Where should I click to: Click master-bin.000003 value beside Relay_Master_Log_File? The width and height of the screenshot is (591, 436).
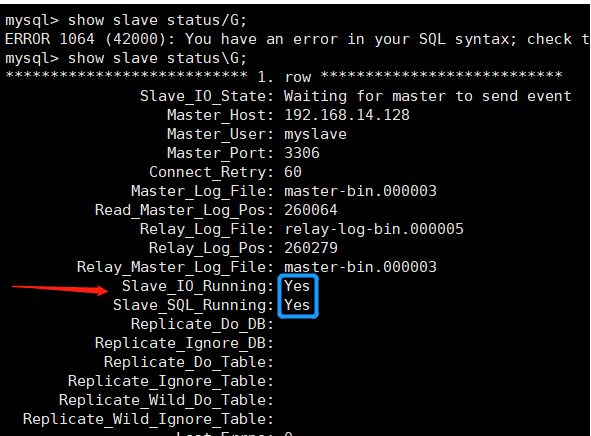[360, 267]
